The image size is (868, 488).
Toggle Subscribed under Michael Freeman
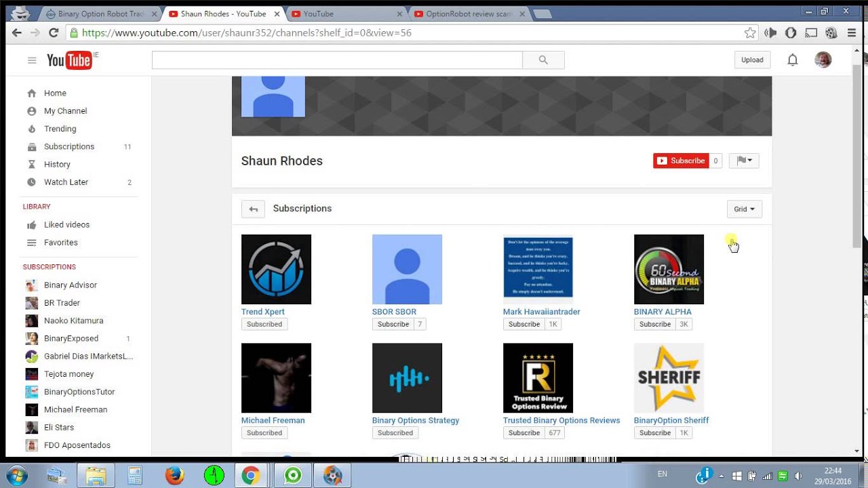point(264,432)
